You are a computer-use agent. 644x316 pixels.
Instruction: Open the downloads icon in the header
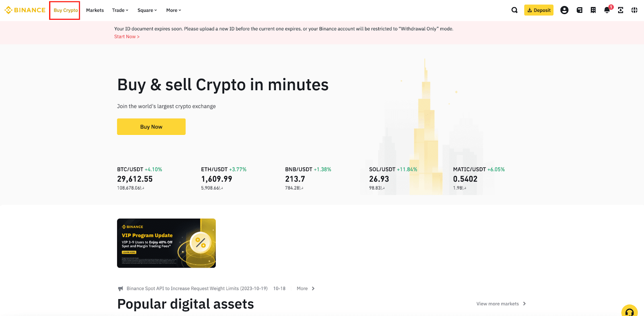click(x=620, y=10)
